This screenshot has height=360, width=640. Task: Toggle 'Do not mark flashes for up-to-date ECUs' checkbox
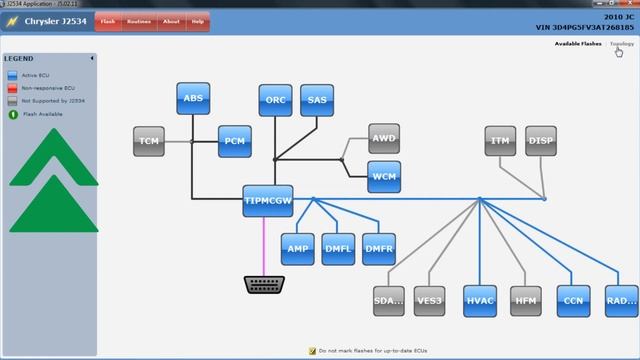312,351
